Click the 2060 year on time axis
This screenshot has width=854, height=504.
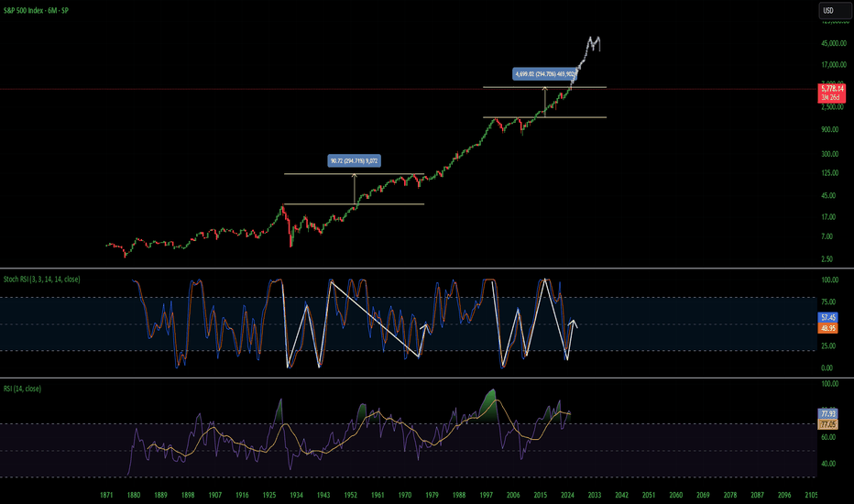coord(676,495)
